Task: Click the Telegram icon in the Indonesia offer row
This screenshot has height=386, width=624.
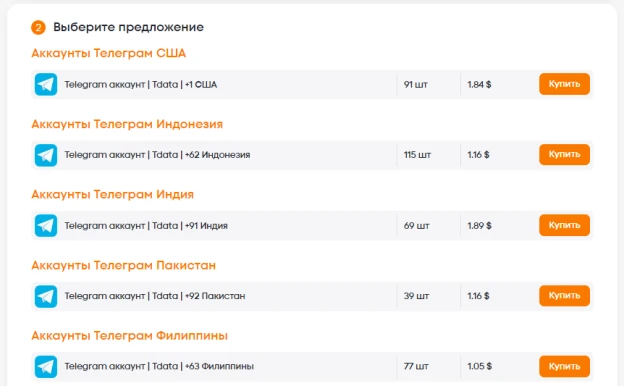Action: pyautogui.click(x=46, y=155)
